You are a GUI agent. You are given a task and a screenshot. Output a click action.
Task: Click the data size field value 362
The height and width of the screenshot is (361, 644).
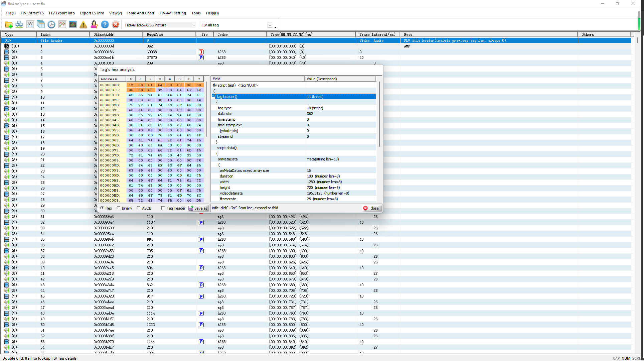point(310,114)
